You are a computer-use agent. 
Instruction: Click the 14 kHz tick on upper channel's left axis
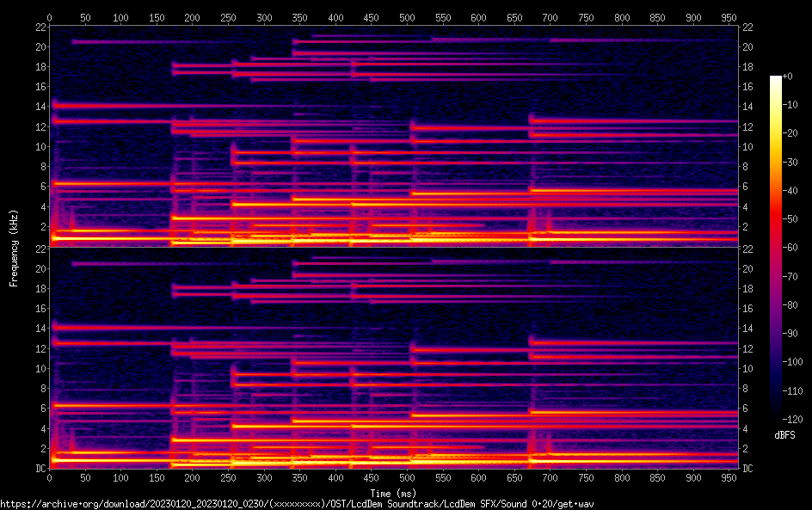tap(39, 107)
